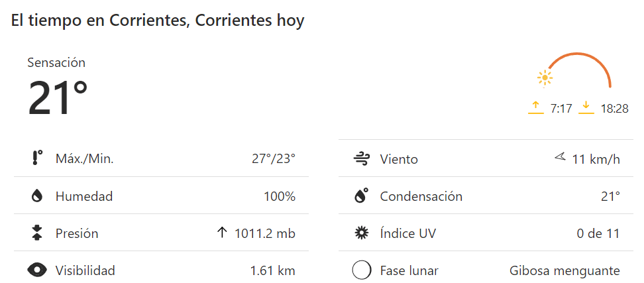The image size is (644, 283).
Task: Click the visibility eye icon
Action: (37, 270)
